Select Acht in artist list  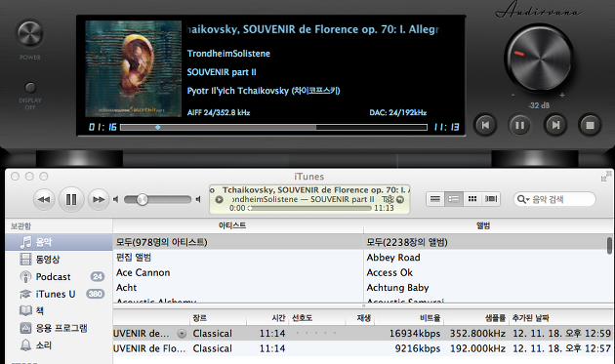(x=238, y=288)
